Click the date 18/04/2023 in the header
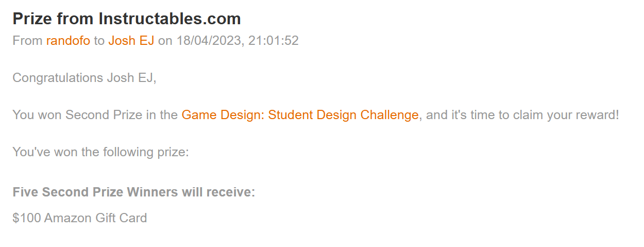Viewport: 644px width, 247px height. point(209,41)
